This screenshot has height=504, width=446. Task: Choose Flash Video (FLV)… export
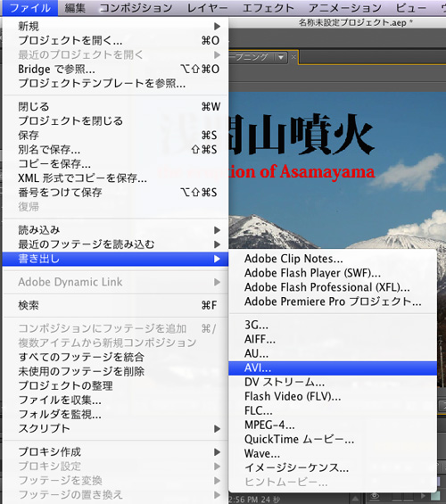pos(333,396)
